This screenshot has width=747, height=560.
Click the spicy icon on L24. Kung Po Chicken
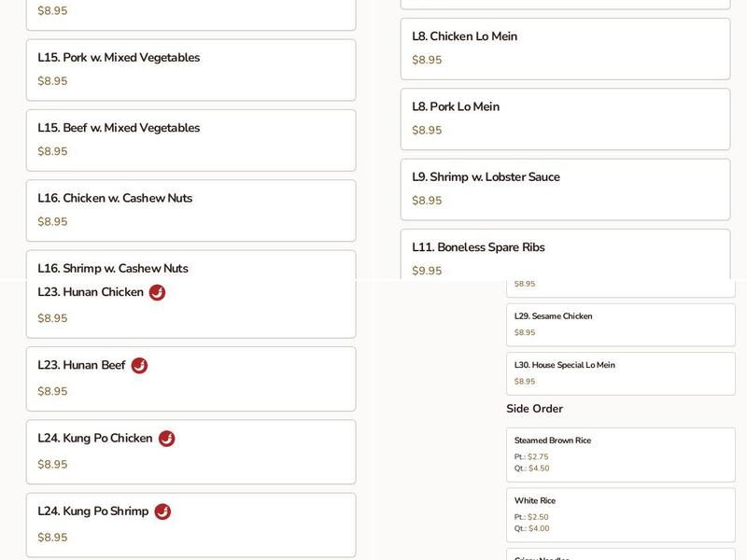(x=164, y=438)
